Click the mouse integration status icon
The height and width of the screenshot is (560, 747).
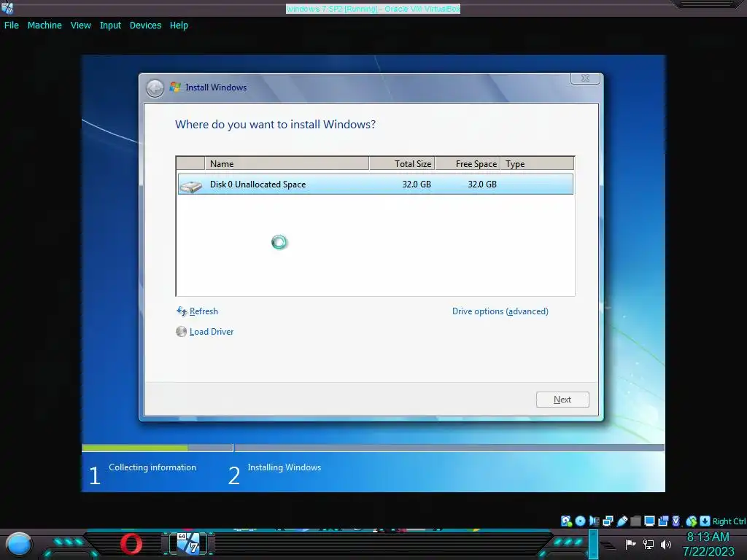point(692,521)
